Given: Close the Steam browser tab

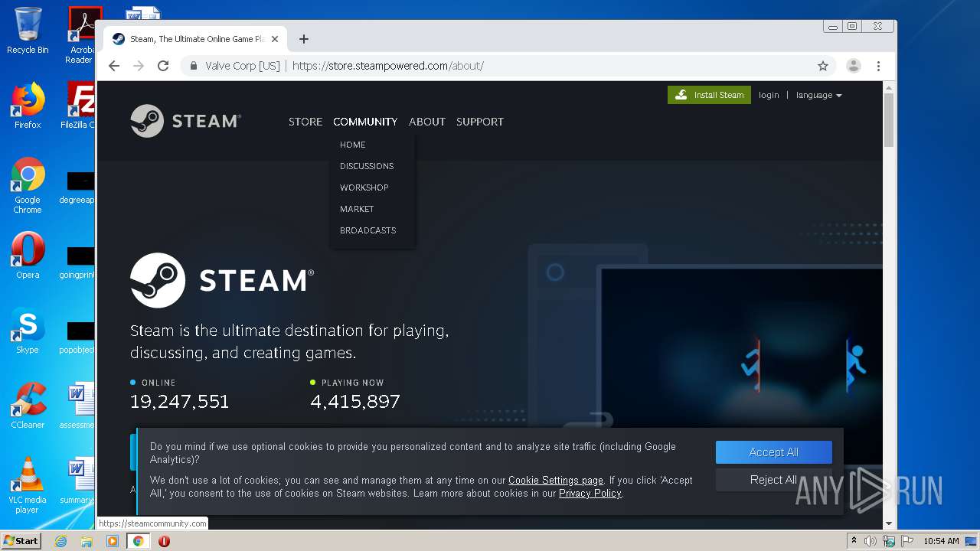Looking at the screenshot, I should [x=275, y=39].
